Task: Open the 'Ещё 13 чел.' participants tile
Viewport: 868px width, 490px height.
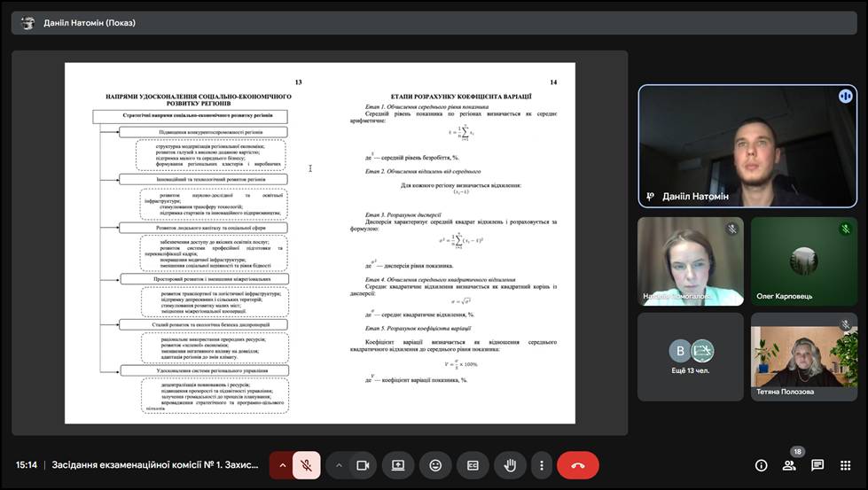Action: pyautogui.click(x=690, y=356)
